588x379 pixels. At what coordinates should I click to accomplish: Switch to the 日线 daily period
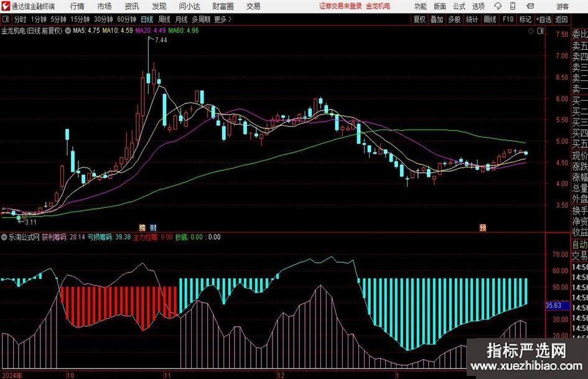[x=147, y=19]
